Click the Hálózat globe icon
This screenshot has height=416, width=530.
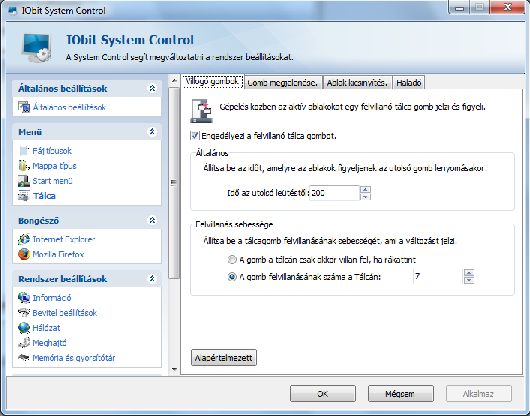[24, 327]
